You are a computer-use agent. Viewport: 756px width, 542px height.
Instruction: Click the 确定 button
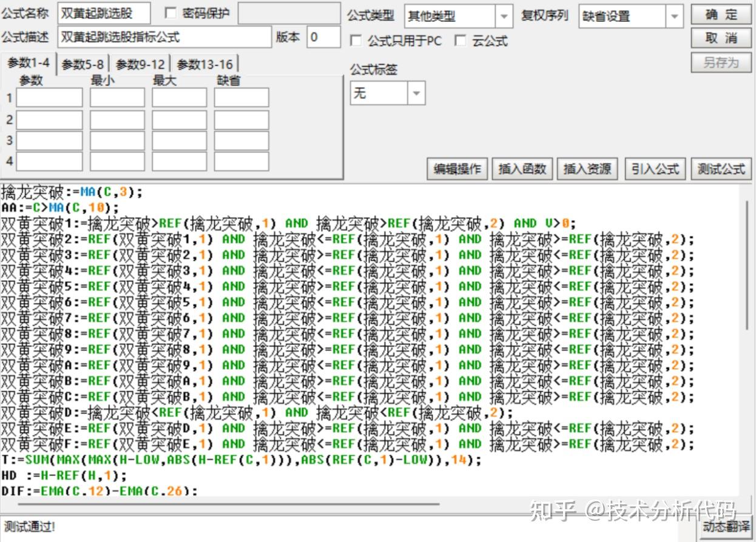[721, 15]
